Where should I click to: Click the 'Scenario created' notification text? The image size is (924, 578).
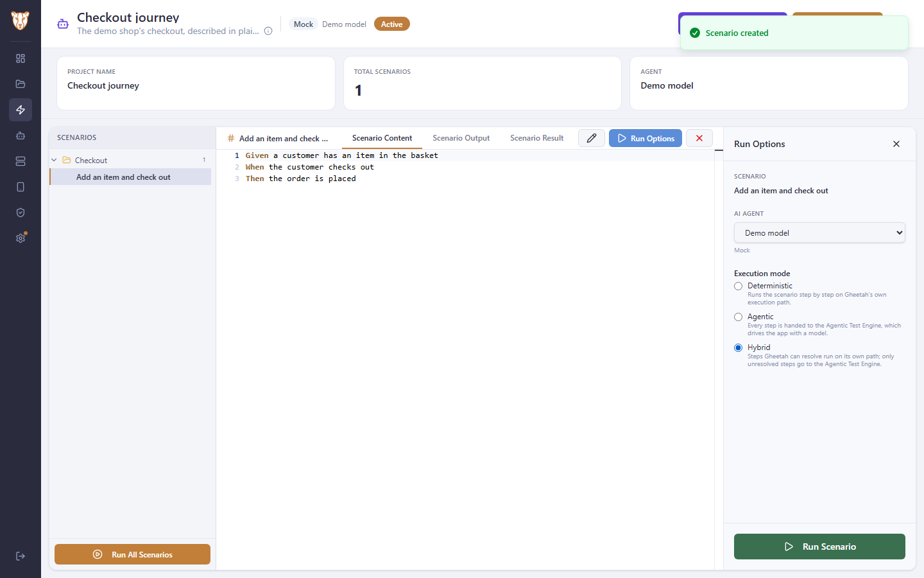(x=737, y=33)
